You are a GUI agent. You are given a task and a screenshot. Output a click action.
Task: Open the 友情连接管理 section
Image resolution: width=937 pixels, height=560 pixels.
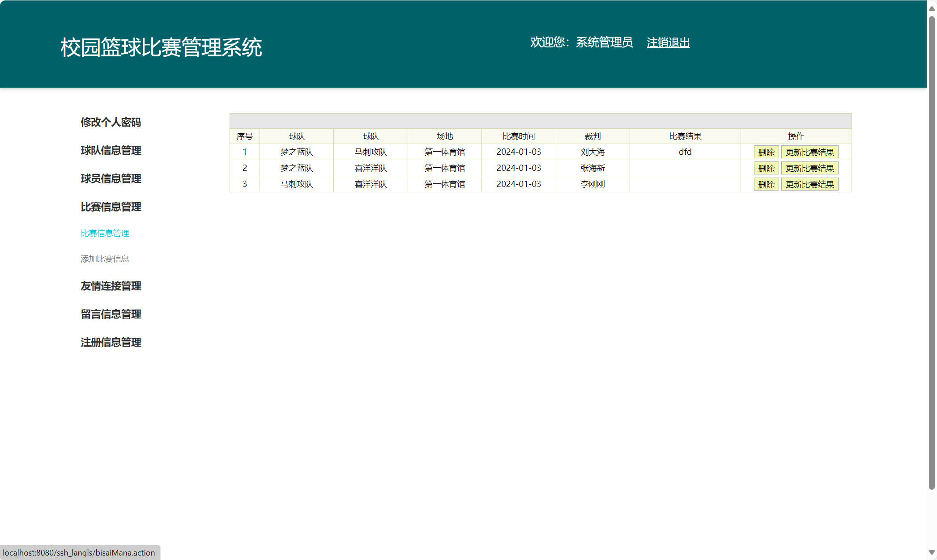(x=110, y=286)
